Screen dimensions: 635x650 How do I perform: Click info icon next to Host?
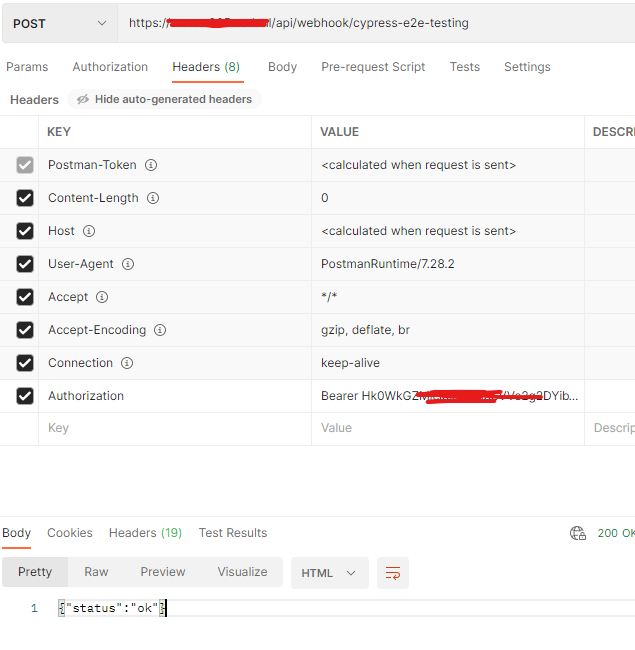tap(89, 231)
